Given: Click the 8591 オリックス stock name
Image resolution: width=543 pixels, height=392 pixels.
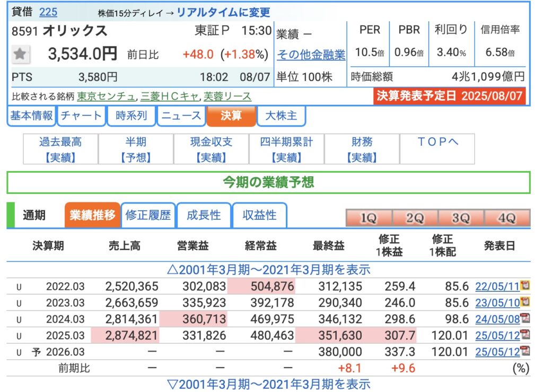Looking at the screenshot, I should point(59,31).
